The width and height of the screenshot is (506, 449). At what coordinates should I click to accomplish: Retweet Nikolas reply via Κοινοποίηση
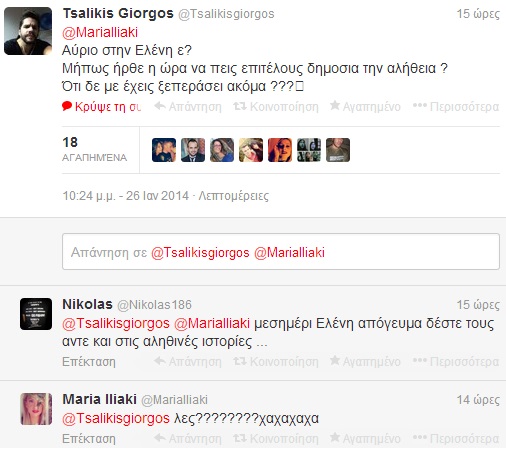coord(276,362)
